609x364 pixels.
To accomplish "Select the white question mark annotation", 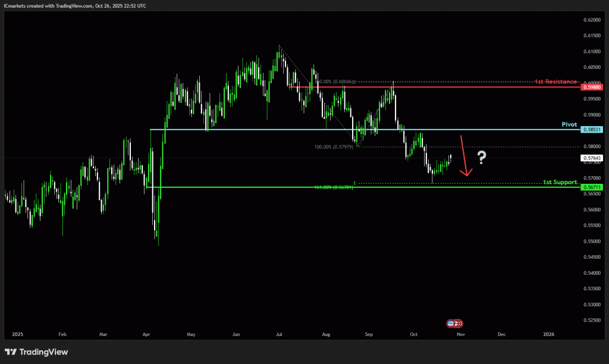I will click(482, 157).
